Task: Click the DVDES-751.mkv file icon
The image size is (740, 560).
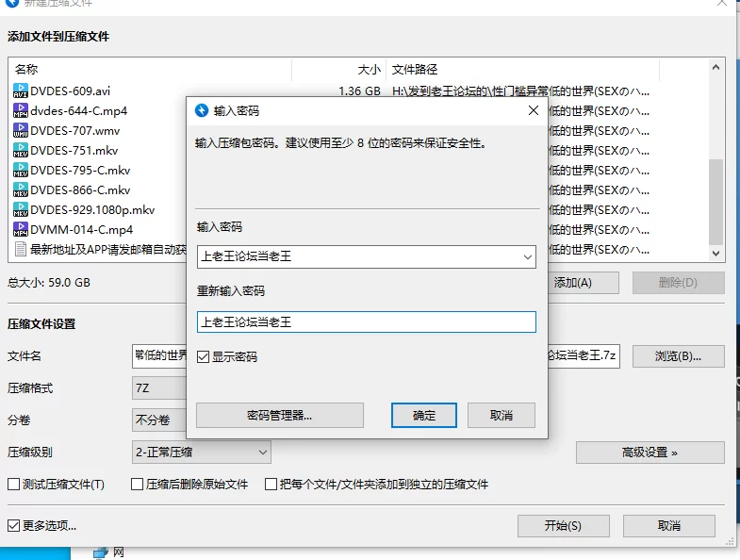Action: [x=21, y=150]
